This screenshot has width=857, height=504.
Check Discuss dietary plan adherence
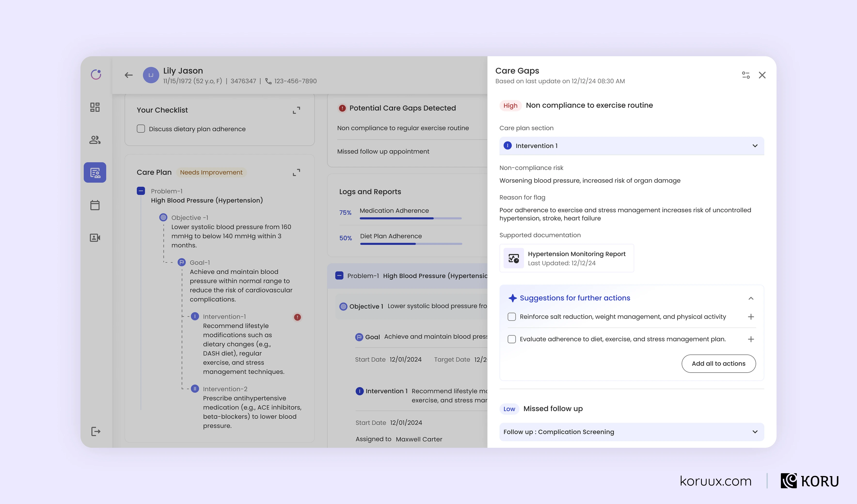pos(141,129)
